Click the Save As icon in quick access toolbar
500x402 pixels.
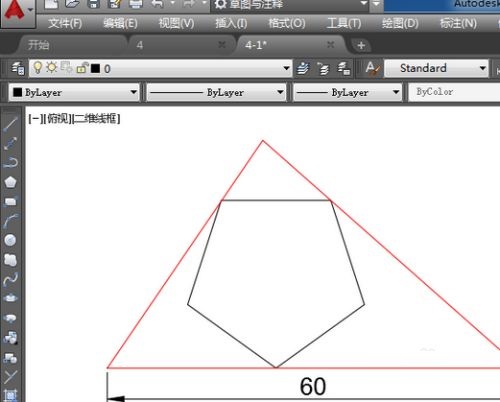pyautogui.click(x=115, y=4)
